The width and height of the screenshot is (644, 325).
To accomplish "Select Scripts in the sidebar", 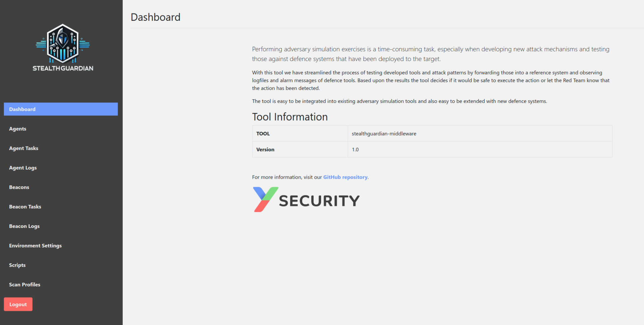I will click(x=17, y=265).
